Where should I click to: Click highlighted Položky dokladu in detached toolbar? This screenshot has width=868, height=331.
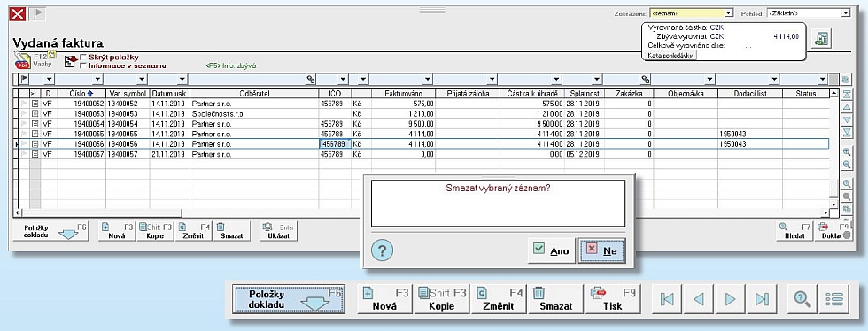[x=289, y=299]
